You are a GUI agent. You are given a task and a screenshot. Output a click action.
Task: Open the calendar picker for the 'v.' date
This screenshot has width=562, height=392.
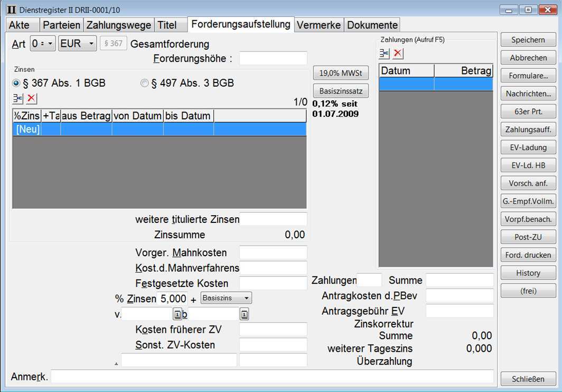click(177, 315)
